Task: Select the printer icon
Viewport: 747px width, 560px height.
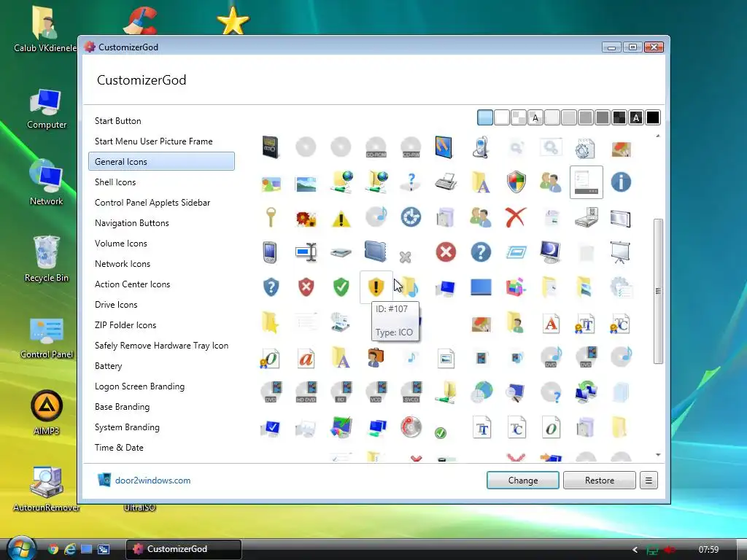Action: [x=446, y=182]
